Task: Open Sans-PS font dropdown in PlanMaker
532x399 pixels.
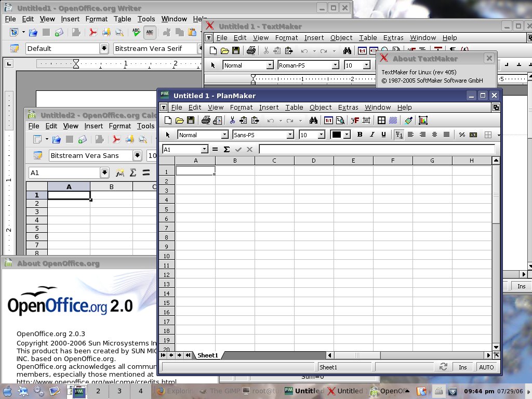Action: click(x=290, y=135)
